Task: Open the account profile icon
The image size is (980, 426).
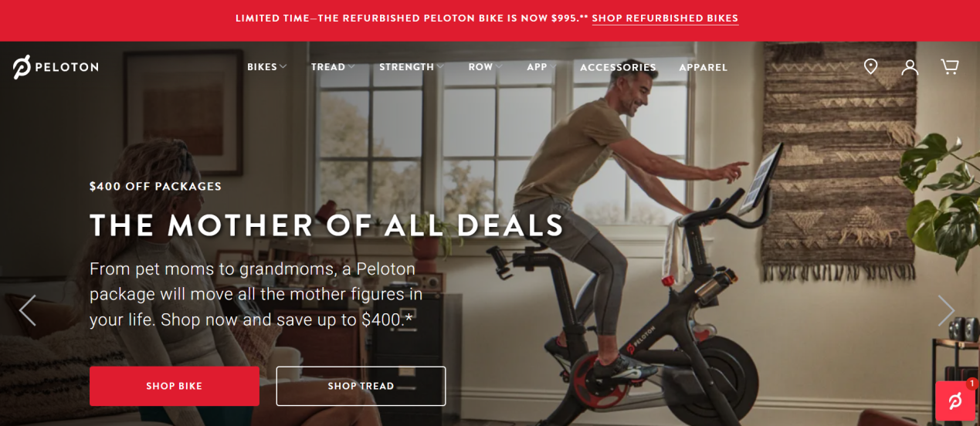Action: click(x=910, y=67)
